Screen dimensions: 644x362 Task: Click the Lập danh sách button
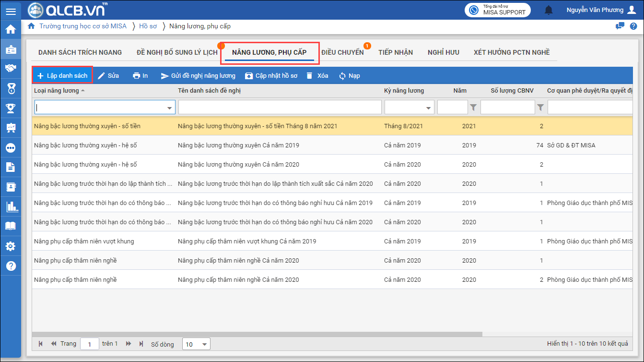[x=62, y=76]
